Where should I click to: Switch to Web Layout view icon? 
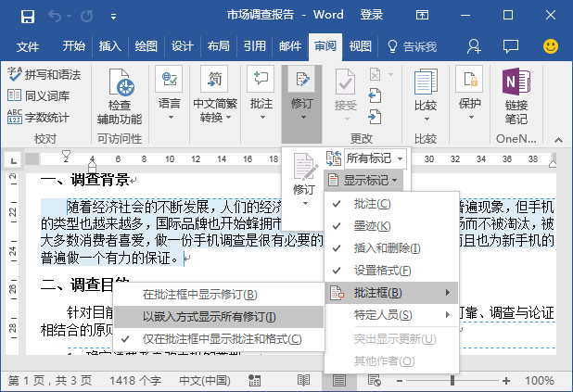pos(375,381)
